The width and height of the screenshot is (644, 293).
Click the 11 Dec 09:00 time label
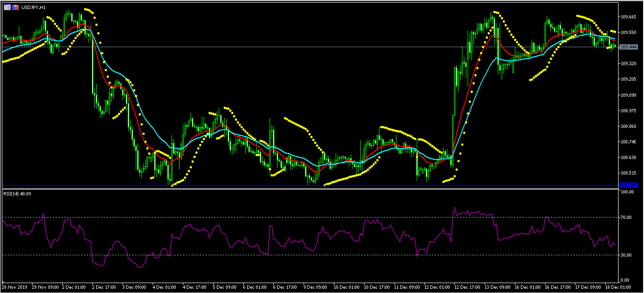pos(407,287)
